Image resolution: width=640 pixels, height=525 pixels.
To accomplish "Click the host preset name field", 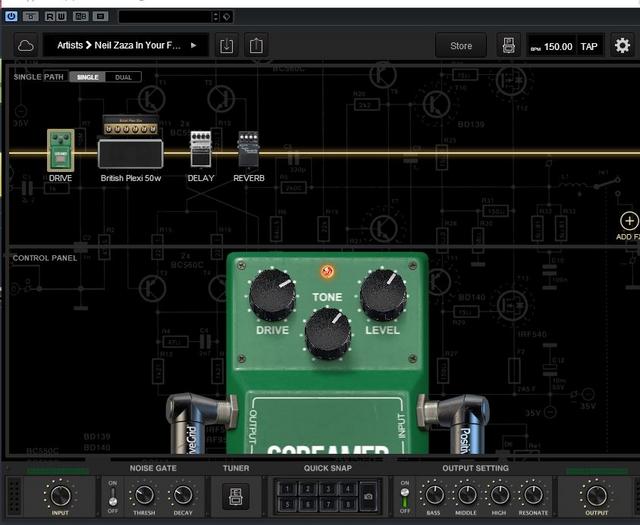I will pyautogui.click(x=165, y=17).
